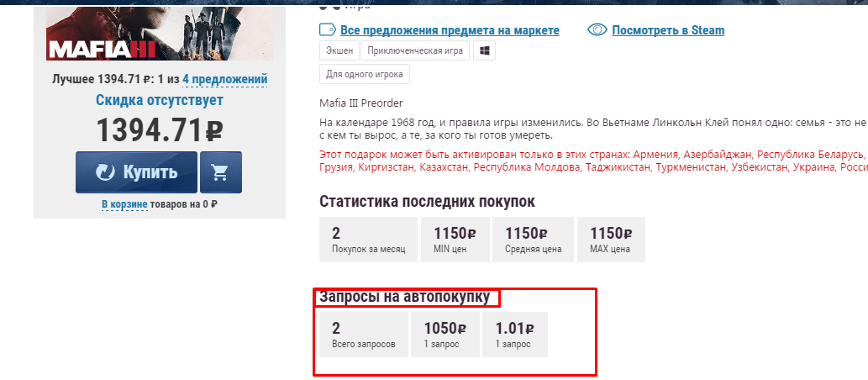Select the Экшен genre tag
This screenshot has width=868, height=380.
339,50
